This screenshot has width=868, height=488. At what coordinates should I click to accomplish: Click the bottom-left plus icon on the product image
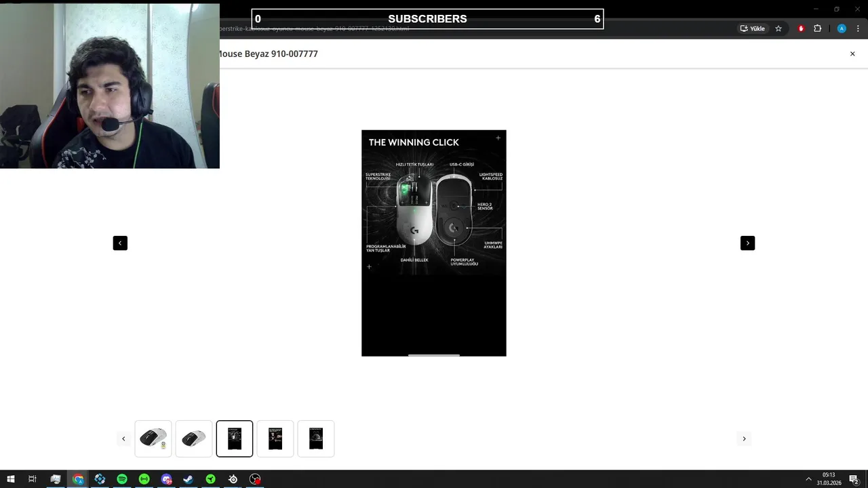tap(369, 266)
